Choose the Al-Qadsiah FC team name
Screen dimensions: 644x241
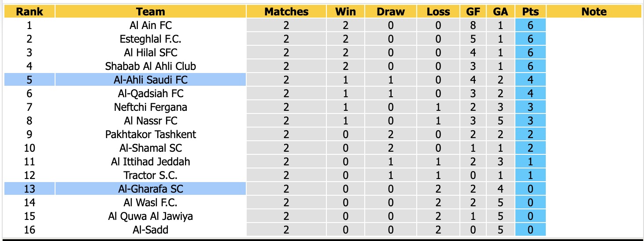[151, 94]
